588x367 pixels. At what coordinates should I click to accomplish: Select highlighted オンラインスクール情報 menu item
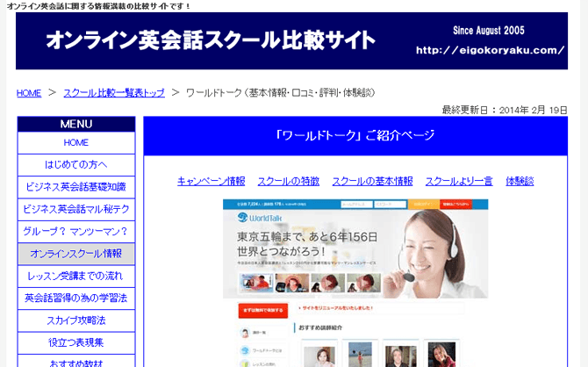click(76, 254)
